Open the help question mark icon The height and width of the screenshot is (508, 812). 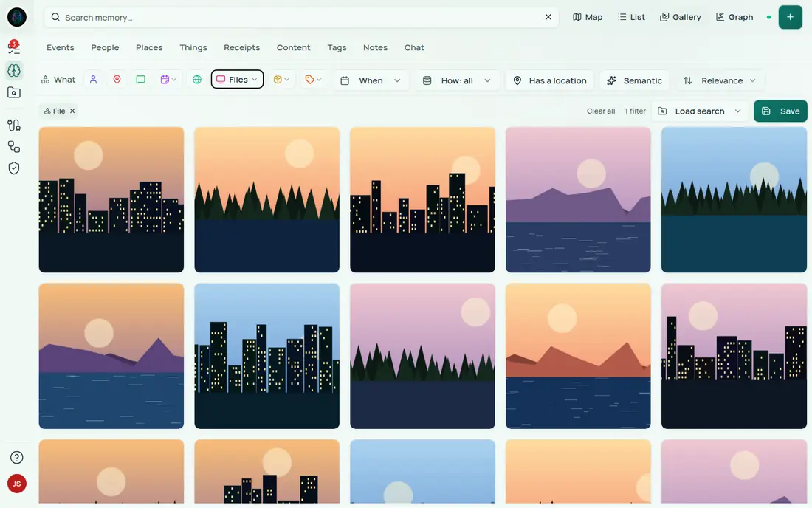16,457
